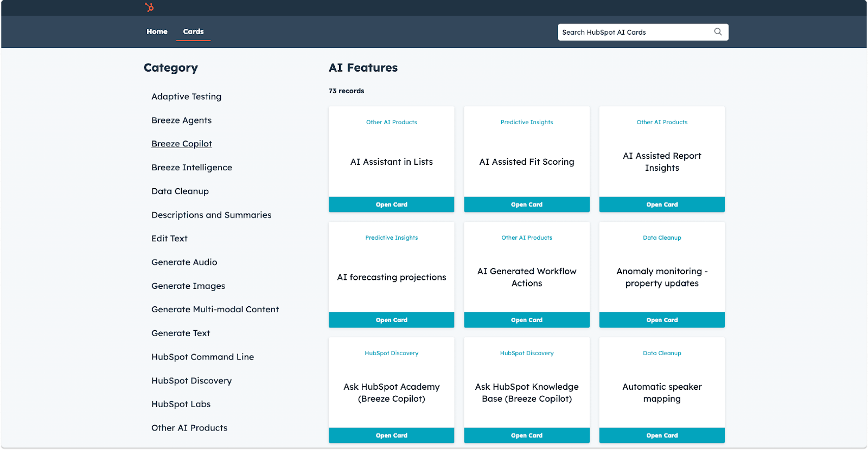Select the Adaptive Testing category
This screenshot has width=868, height=450.
pyautogui.click(x=186, y=97)
